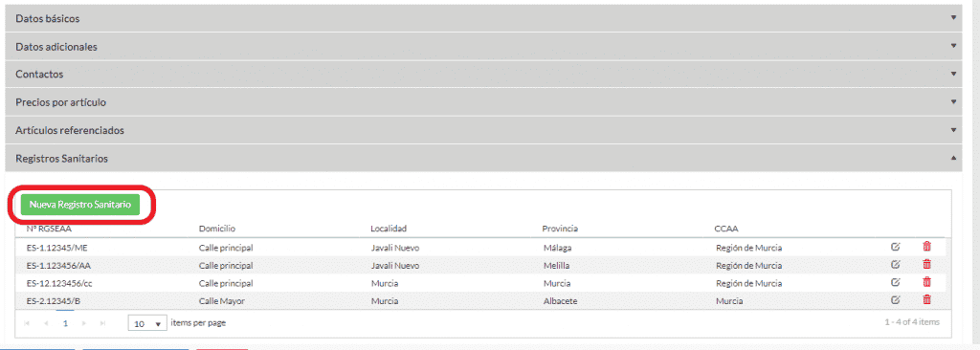
Task: Edit the ES-12.123456/cc registry entry
Action: pyautogui.click(x=895, y=282)
